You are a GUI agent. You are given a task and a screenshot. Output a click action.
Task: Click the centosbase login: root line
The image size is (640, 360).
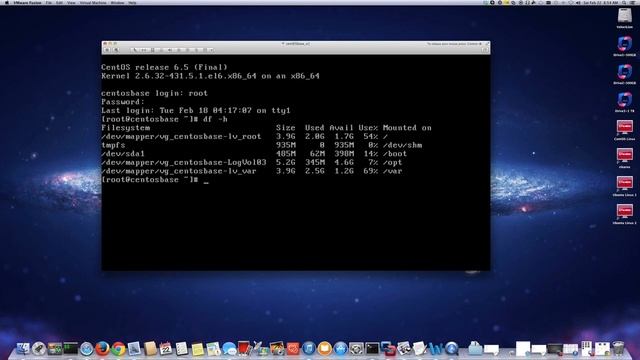coord(154,93)
